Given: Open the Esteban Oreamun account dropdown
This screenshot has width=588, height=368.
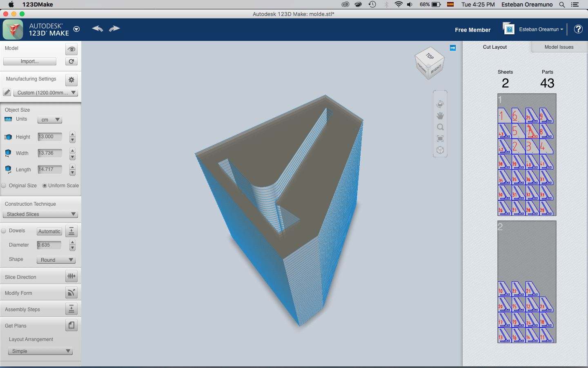Looking at the screenshot, I should pos(541,29).
